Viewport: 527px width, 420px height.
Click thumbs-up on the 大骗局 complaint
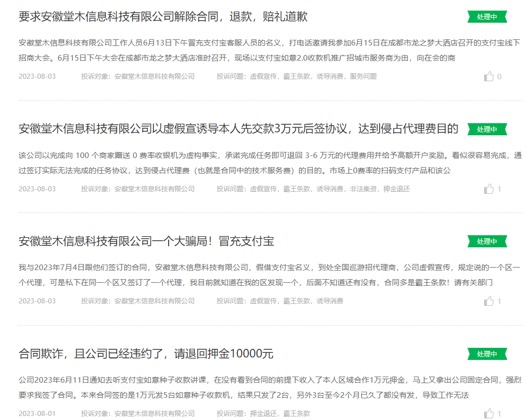(489, 301)
